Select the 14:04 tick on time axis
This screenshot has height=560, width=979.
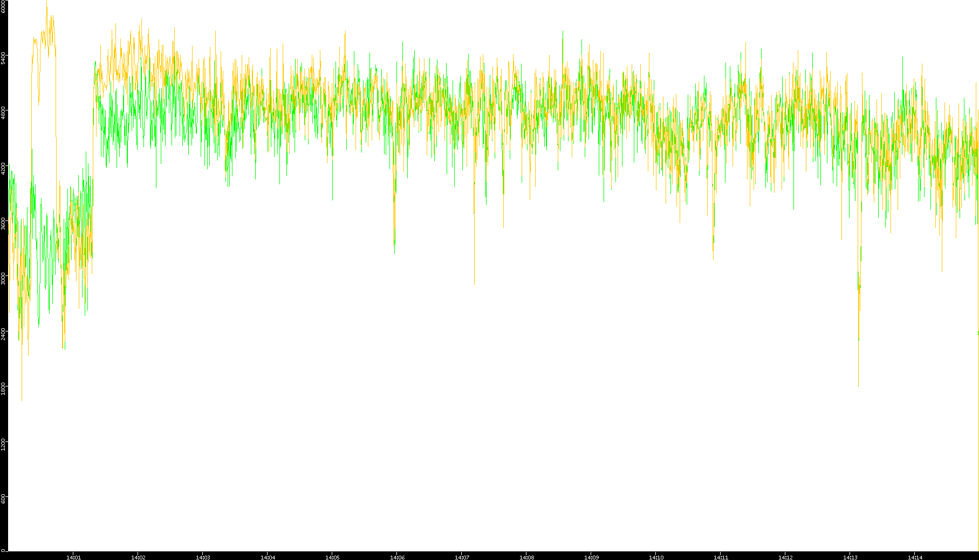tap(268, 557)
